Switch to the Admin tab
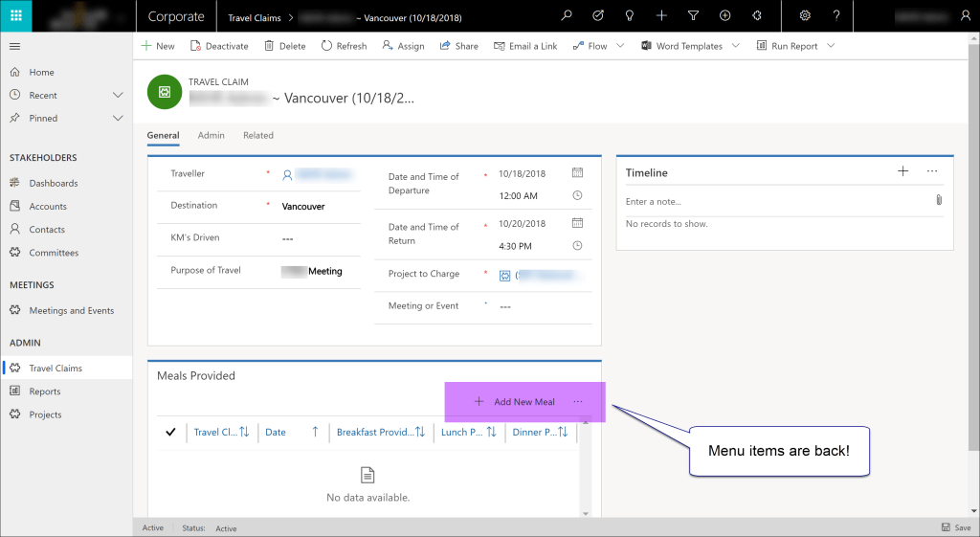Screen dimensions: 980x537 pos(211,136)
